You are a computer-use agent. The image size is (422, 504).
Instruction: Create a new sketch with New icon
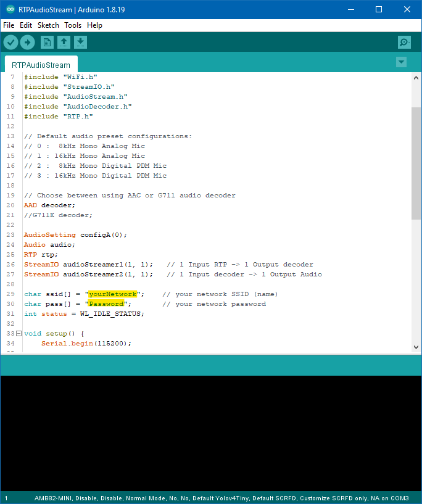47,42
